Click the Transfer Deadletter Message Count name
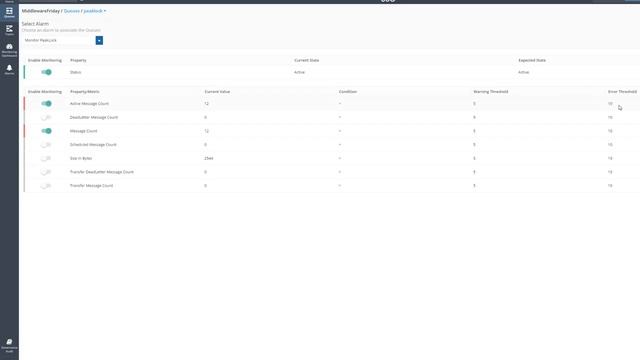Screen dimensions: 640x360 tap(102, 172)
